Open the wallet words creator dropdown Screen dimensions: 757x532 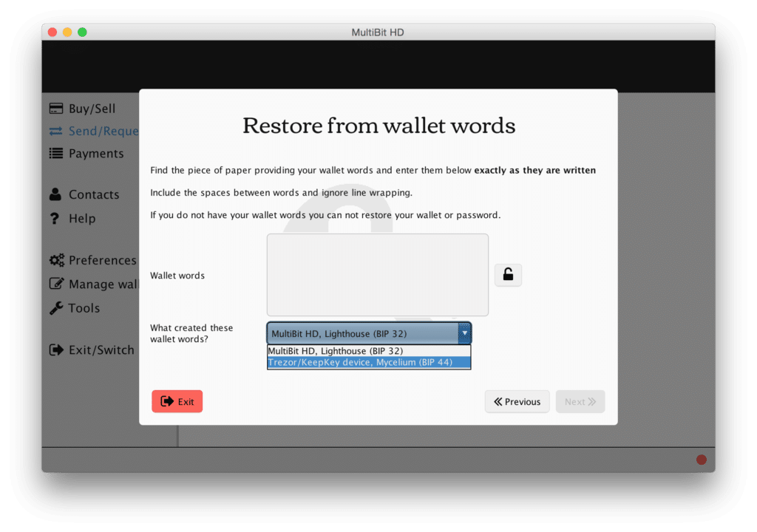(x=369, y=333)
